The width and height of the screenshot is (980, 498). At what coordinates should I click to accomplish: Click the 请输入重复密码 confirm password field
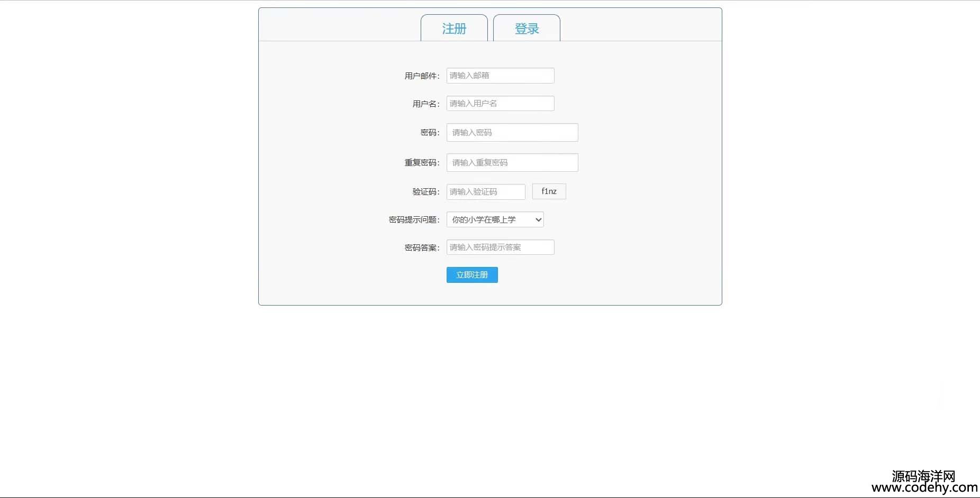coord(512,163)
